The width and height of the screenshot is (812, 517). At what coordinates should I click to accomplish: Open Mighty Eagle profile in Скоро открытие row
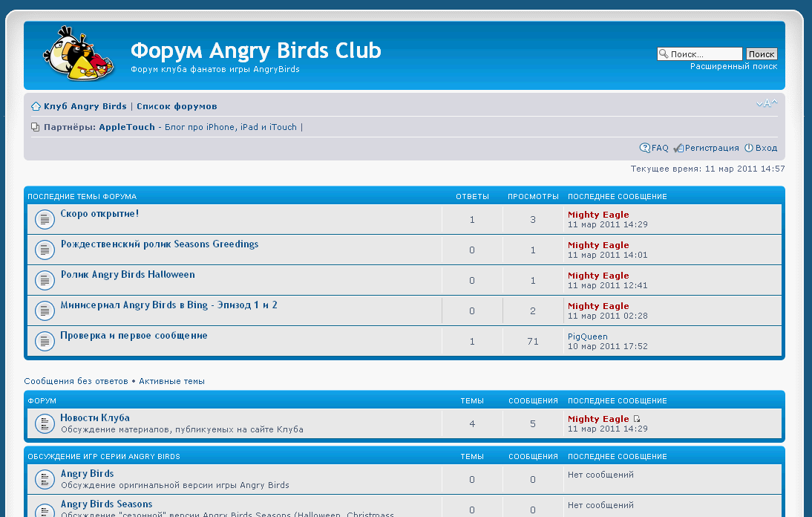pos(598,215)
